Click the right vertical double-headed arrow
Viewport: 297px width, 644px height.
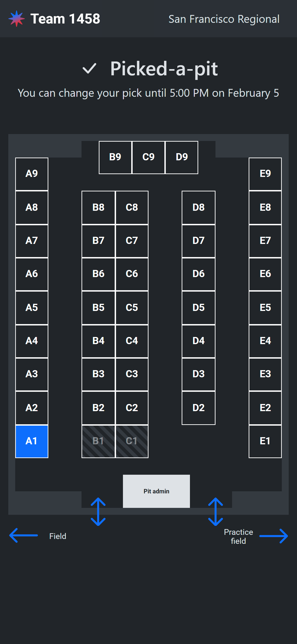(x=215, y=511)
